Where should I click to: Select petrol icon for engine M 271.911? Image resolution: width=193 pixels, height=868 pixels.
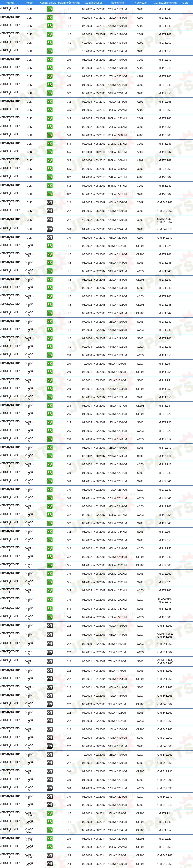[x=49, y=813]
